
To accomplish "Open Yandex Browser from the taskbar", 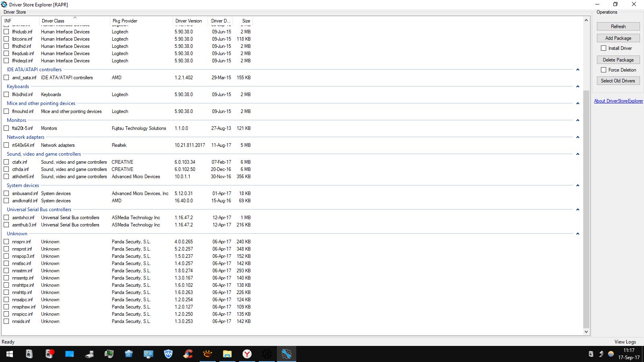I will pos(247,354).
